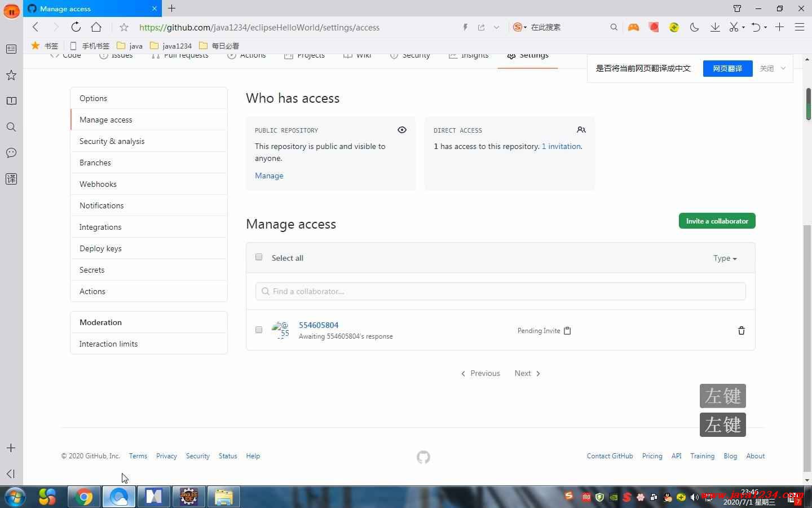Click the address bar search magnifier
Screen dimensions: 812x508
tap(614, 27)
